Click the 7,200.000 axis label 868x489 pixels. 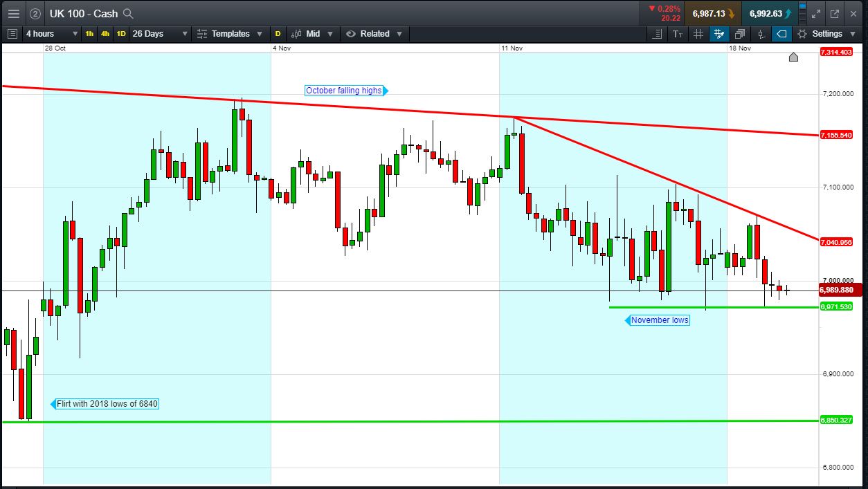[x=837, y=94]
